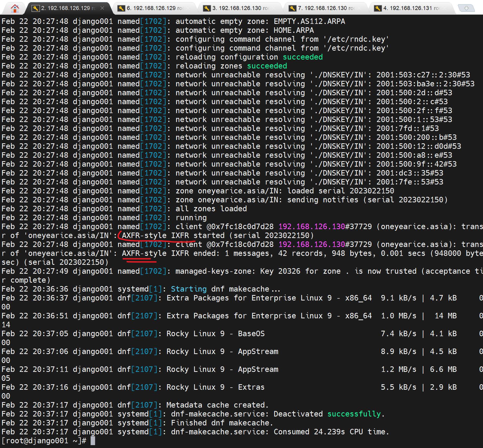The height and width of the screenshot is (448, 483).
Task: Click the session icon on tab 7. 192.168.126.130
Action: click(x=292, y=8)
